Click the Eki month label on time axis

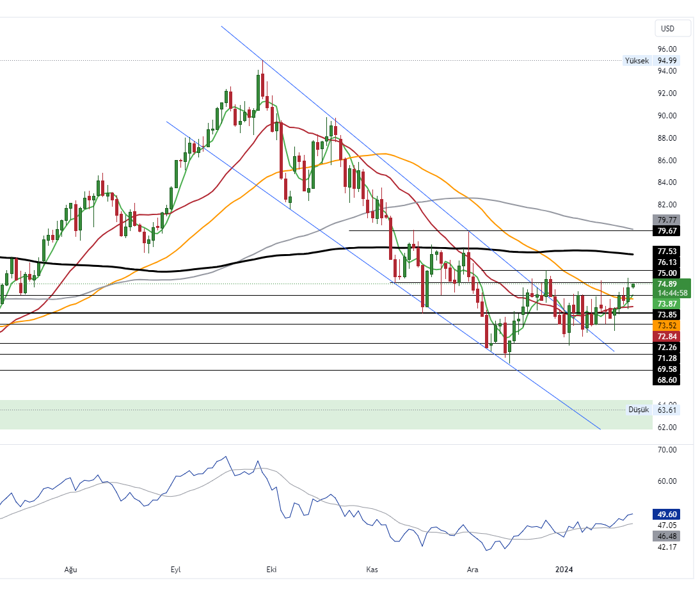tap(271, 570)
